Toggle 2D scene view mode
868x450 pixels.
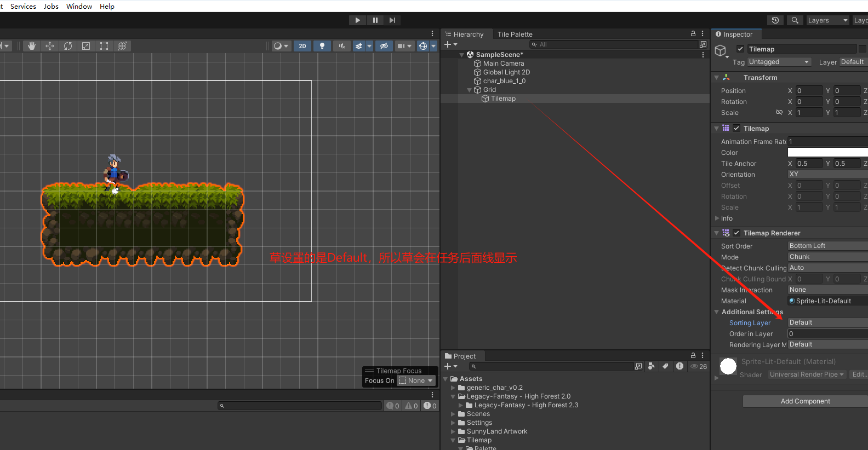302,46
